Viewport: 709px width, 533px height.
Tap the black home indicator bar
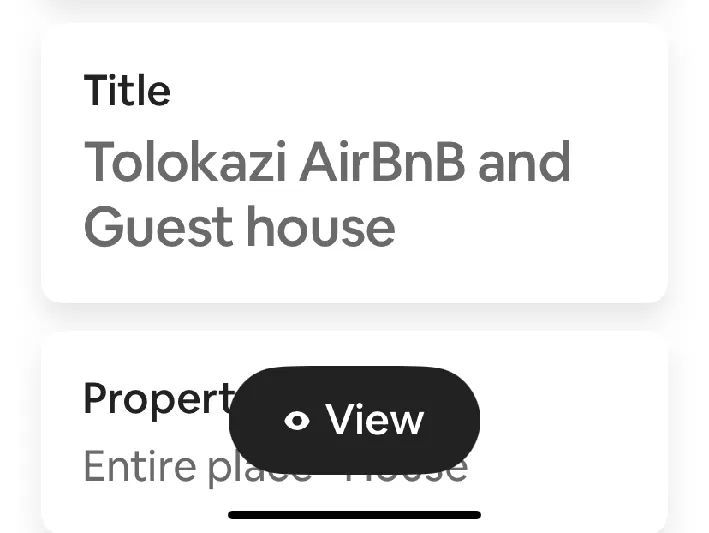click(x=354, y=515)
